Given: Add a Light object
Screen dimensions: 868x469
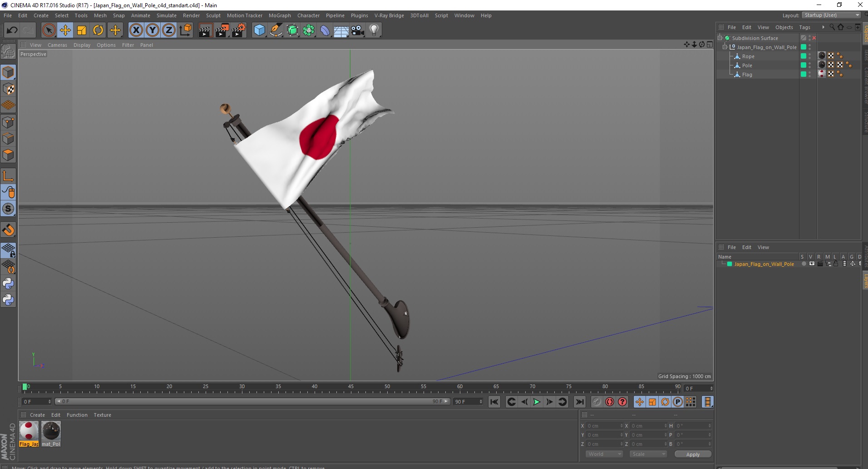Looking at the screenshot, I should (x=374, y=30).
